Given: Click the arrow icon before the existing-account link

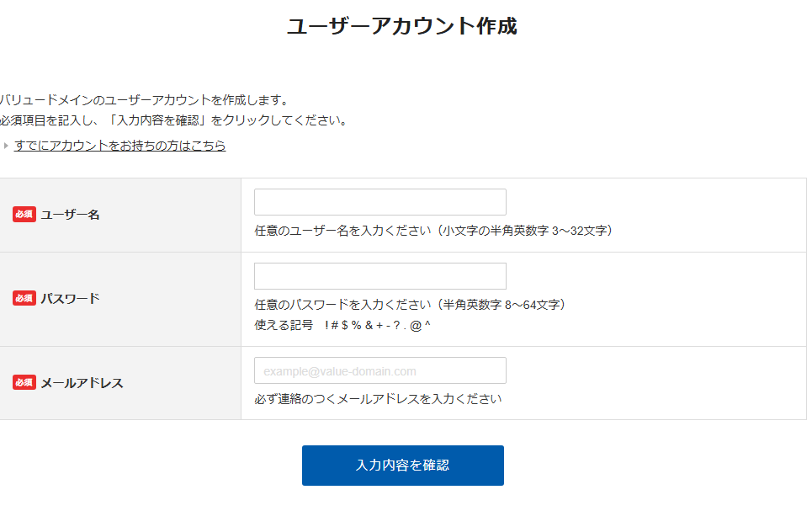Looking at the screenshot, I should [x=6, y=146].
